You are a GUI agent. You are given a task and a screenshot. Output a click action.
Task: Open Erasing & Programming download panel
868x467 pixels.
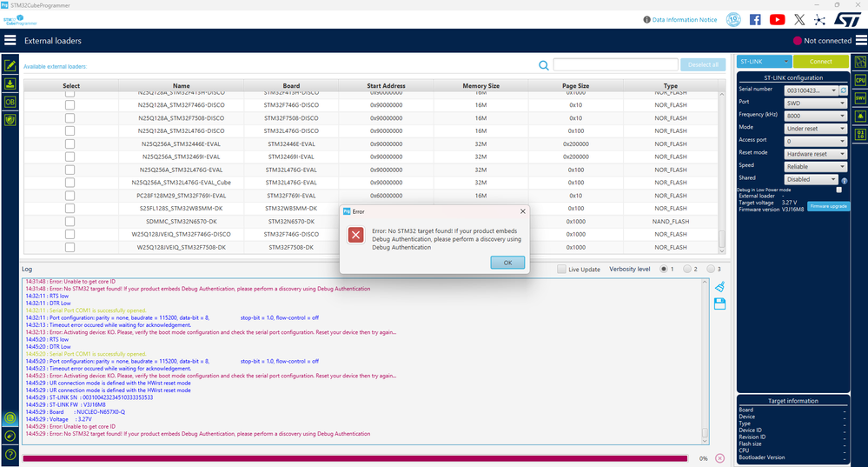coord(10,83)
